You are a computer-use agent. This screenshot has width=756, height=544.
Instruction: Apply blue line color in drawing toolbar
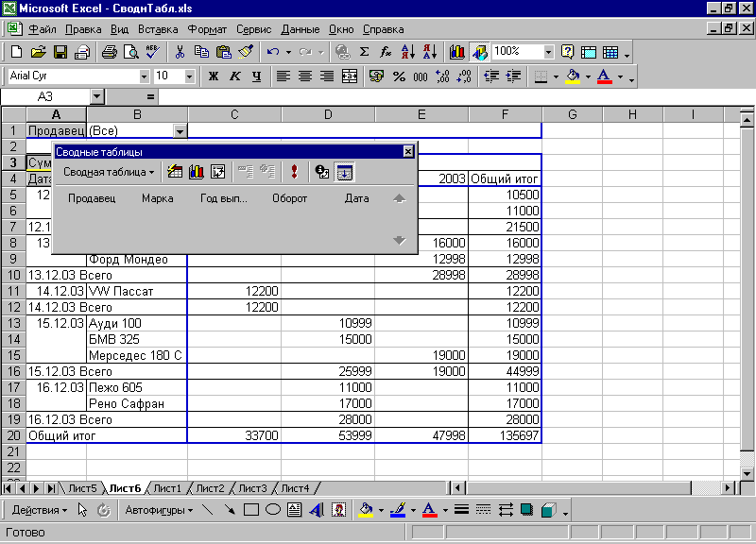click(x=398, y=510)
